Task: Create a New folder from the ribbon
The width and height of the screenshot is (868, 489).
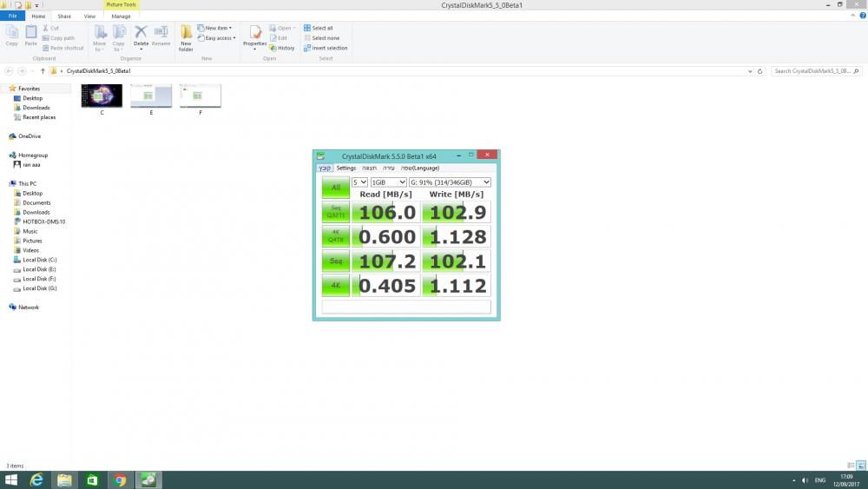Action: coord(186,38)
